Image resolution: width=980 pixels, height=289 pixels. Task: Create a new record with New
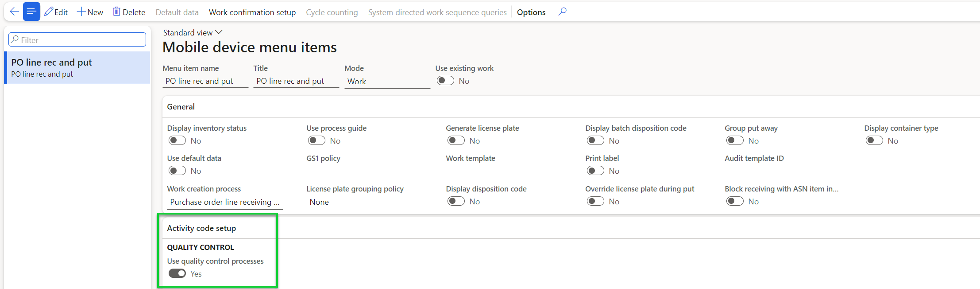click(x=90, y=12)
